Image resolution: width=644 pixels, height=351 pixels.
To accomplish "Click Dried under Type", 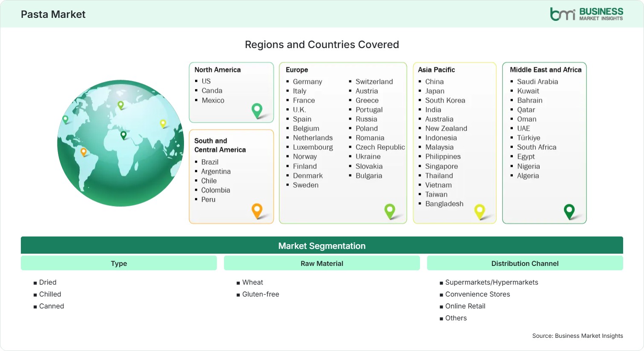I will point(48,282).
